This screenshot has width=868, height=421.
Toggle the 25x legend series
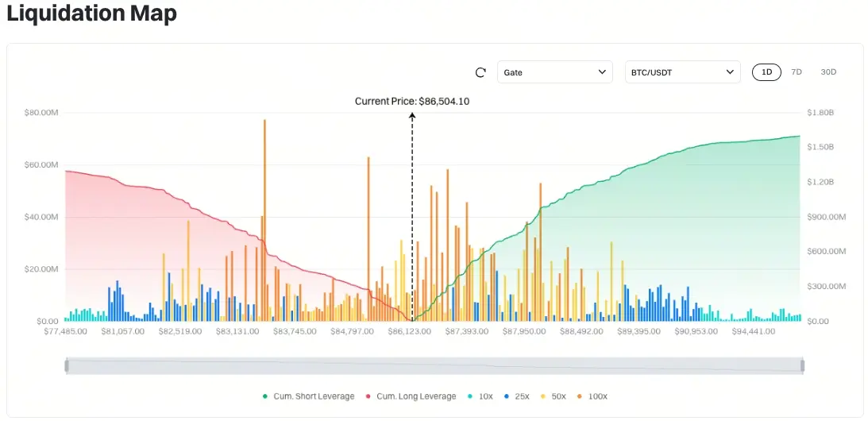(x=516, y=396)
